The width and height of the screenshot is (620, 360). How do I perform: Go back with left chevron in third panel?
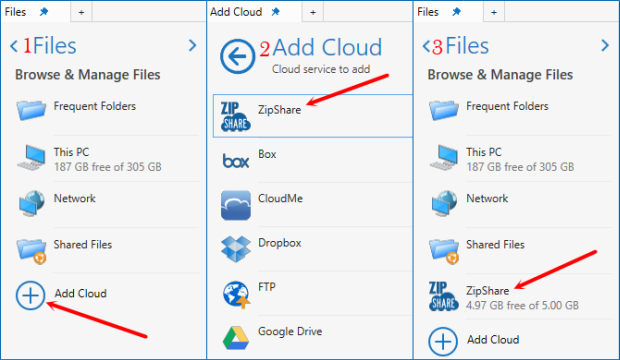tap(426, 46)
